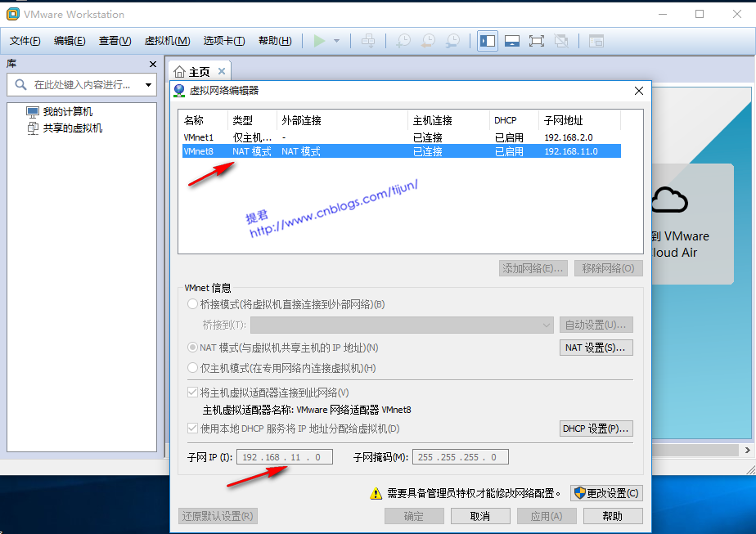Click the 自动设置(U)... button

coord(596,325)
